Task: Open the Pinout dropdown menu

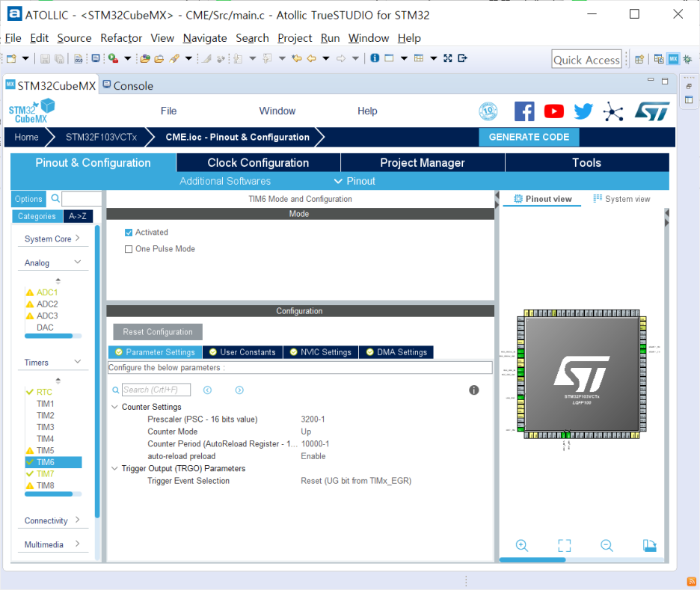Action: pos(355,181)
